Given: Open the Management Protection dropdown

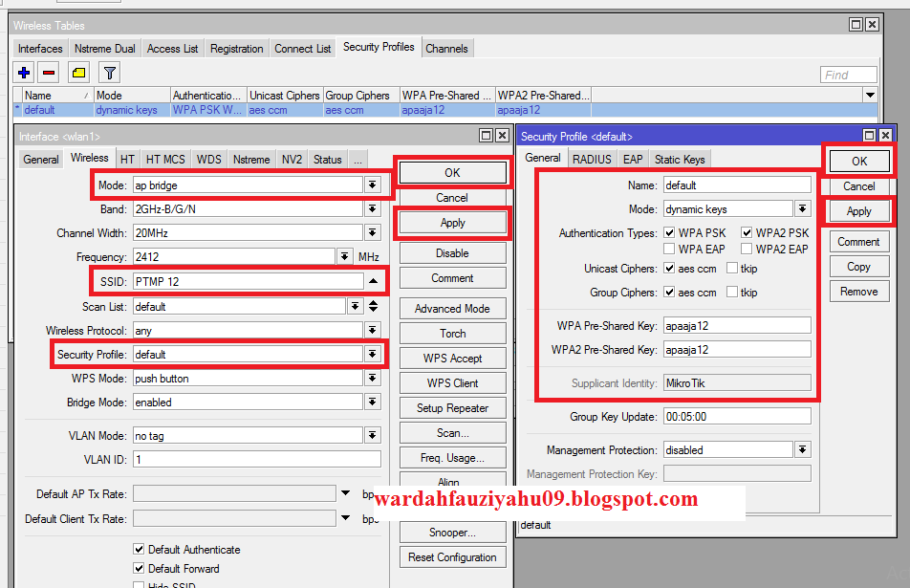Looking at the screenshot, I should pyautogui.click(x=801, y=449).
